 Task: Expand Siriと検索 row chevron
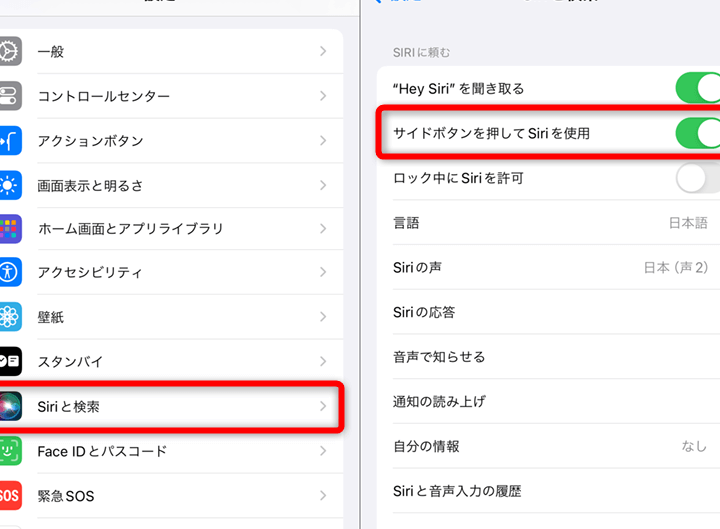point(323,406)
